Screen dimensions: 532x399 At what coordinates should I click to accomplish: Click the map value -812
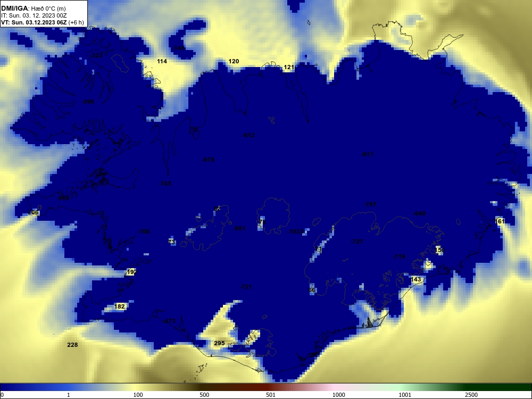click(248, 135)
